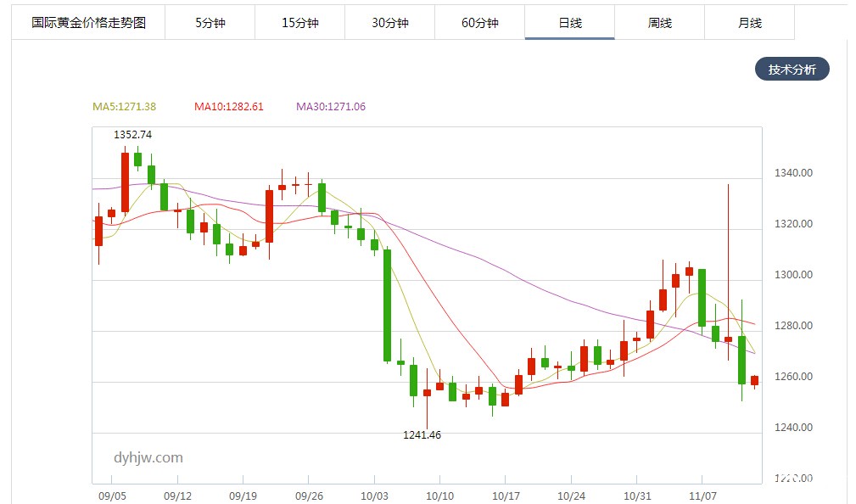Switch to the 60分钟 chart tab
856x504 pixels.
tap(479, 23)
